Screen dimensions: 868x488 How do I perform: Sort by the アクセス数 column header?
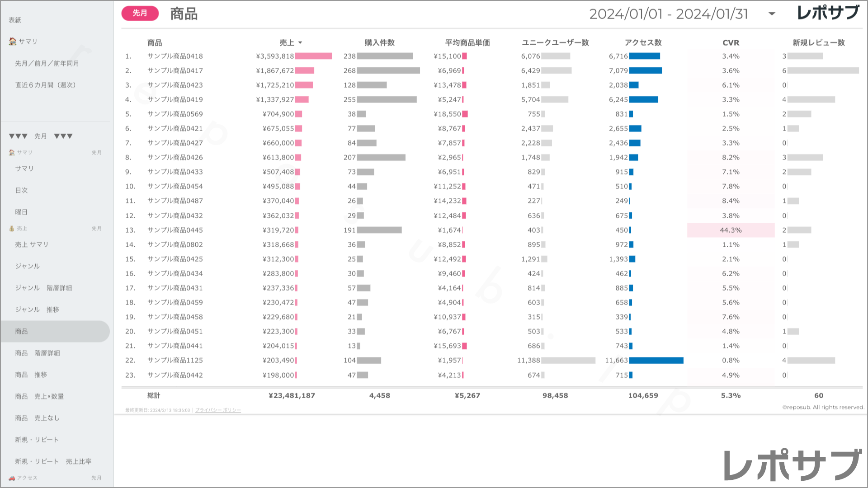click(x=643, y=42)
